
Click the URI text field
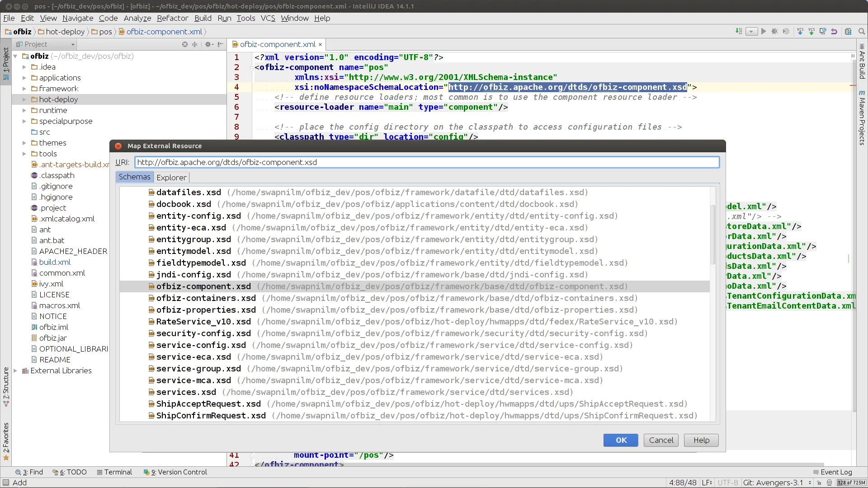[427, 162]
